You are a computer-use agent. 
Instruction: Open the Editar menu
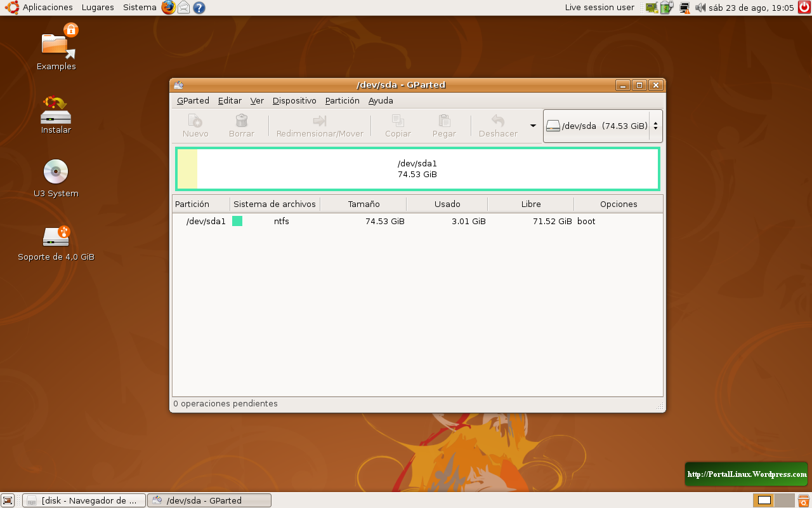230,100
